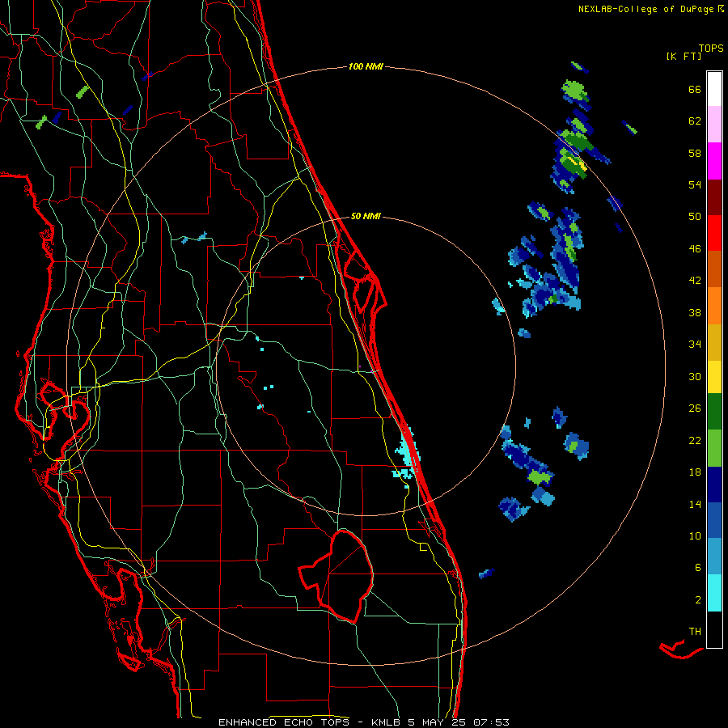
Task: Click the legend value 54
Action: 695,184
